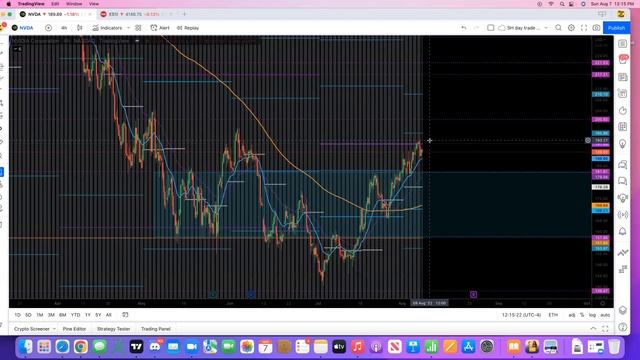Select the 1M date range
The height and width of the screenshot is (360, 640).
(40, 315)
